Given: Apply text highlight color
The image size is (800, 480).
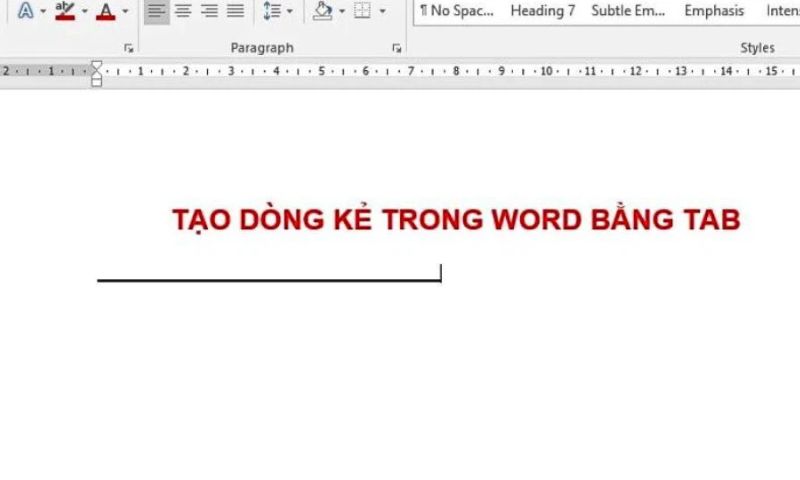Looking at the screenshot, I should (x=65, y=11).
